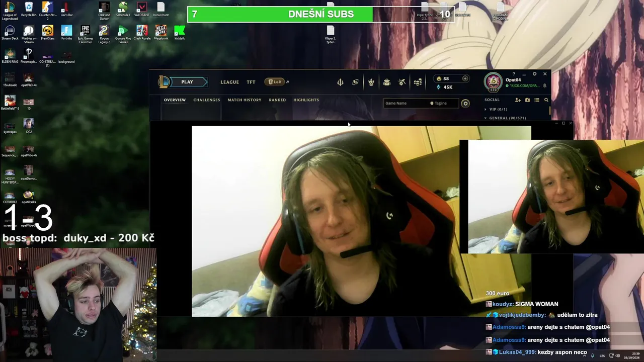Screen dimensions: 644x362
Task: Search friends using the Social magnifier icon
Action: point(546,100)
